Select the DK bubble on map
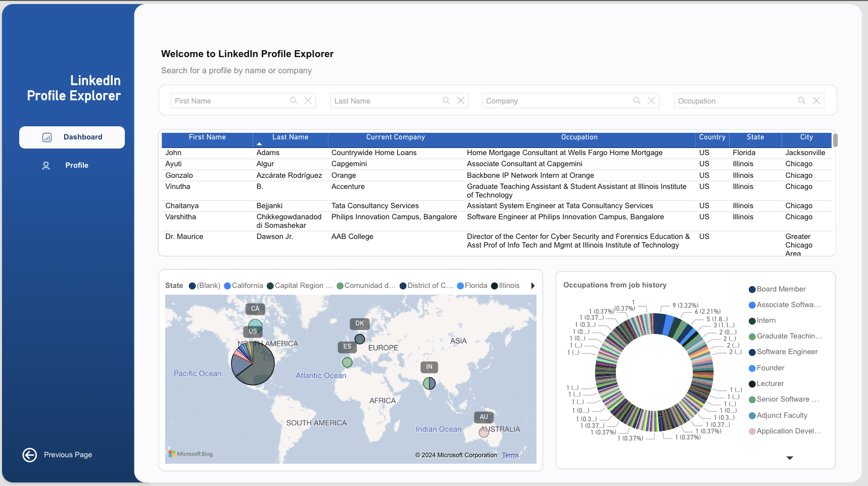The image size is (868, 486). click(360, 339)
